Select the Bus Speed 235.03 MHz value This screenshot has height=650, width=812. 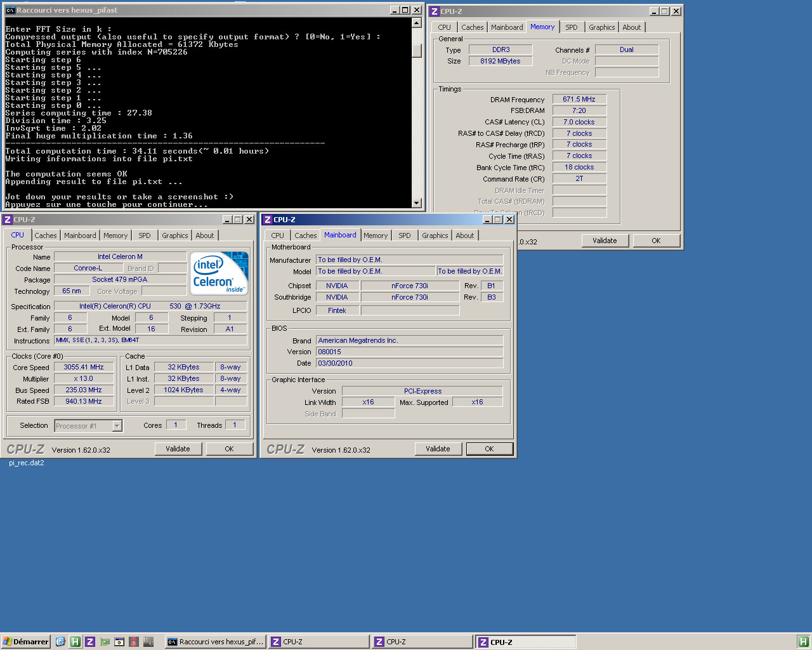click(84, 390)
